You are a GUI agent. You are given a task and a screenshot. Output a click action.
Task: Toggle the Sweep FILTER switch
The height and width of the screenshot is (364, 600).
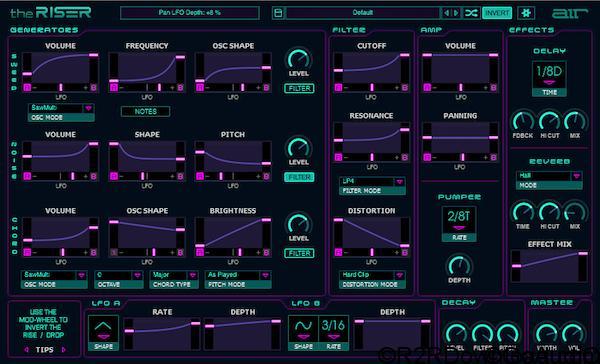pyautogui.click(x=299, y=88)
